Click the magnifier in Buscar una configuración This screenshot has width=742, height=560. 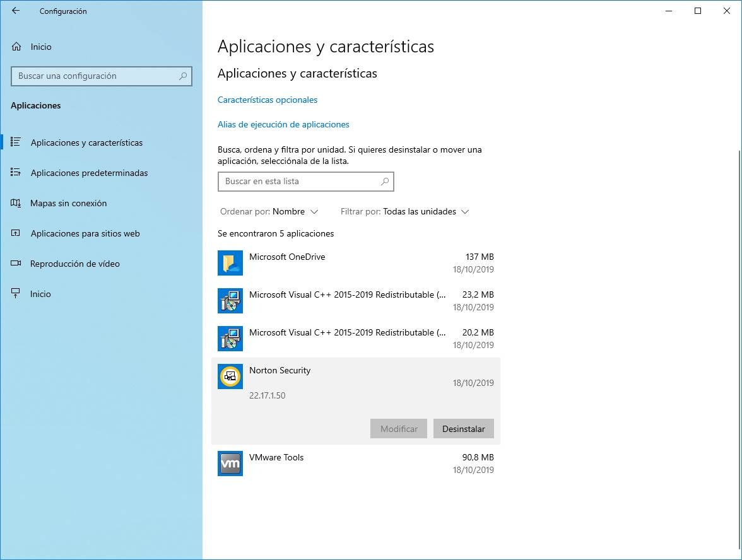pyautogui.click(x=183, y=76)
